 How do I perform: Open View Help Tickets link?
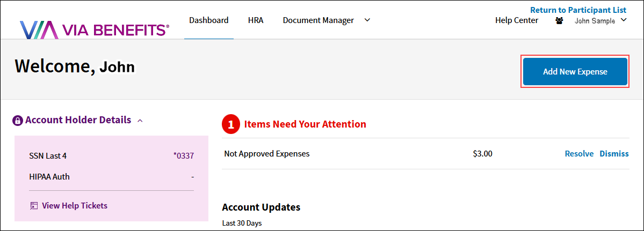75,206
